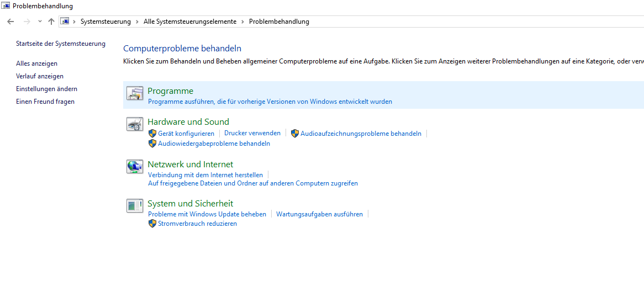Click Drucker verwenden link

(252, 133)
